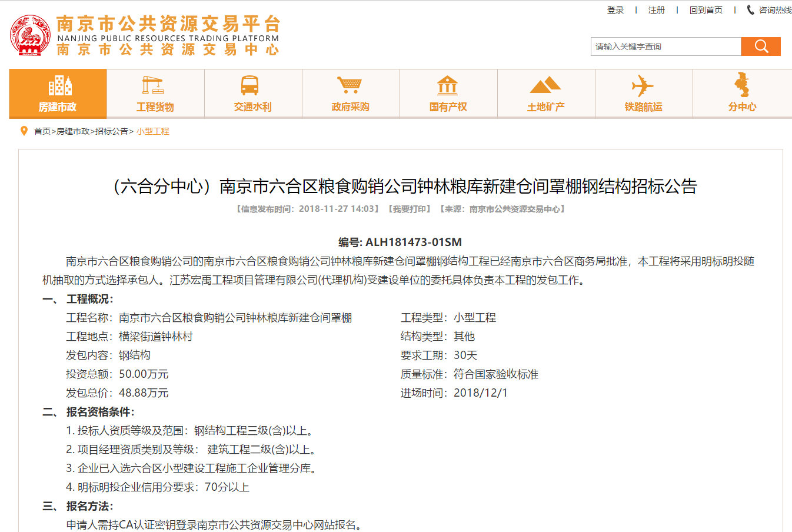Open the 铁路航运 tab label
792x532 pixels.
pos(644,107)
